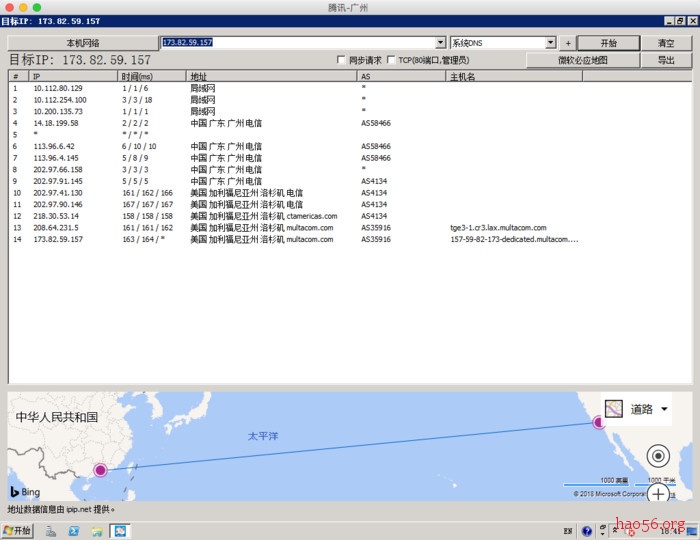Enable the 同步请求 checkbox

[341, 60]
